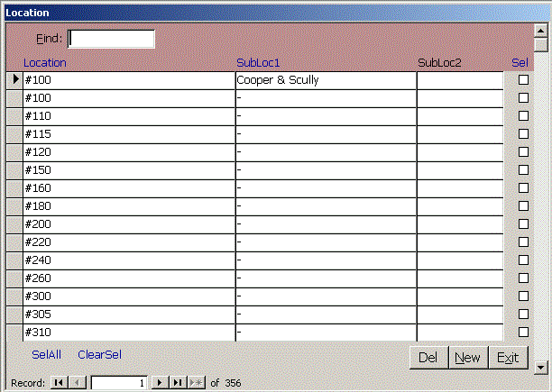Screen dimensions: 552x392
Task: Sort by Location column header
Action: [45, 63]
